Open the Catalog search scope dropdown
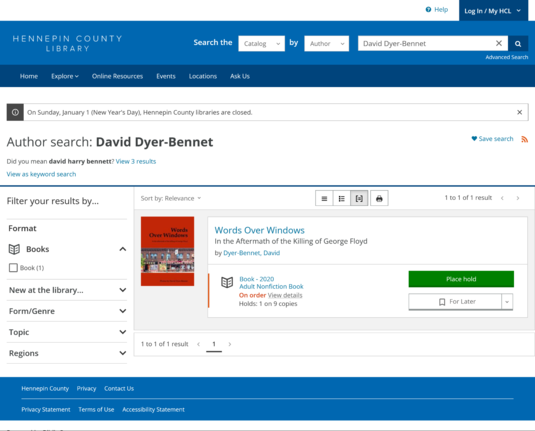This screenshot has height=431, width=535. click(261, 44)
